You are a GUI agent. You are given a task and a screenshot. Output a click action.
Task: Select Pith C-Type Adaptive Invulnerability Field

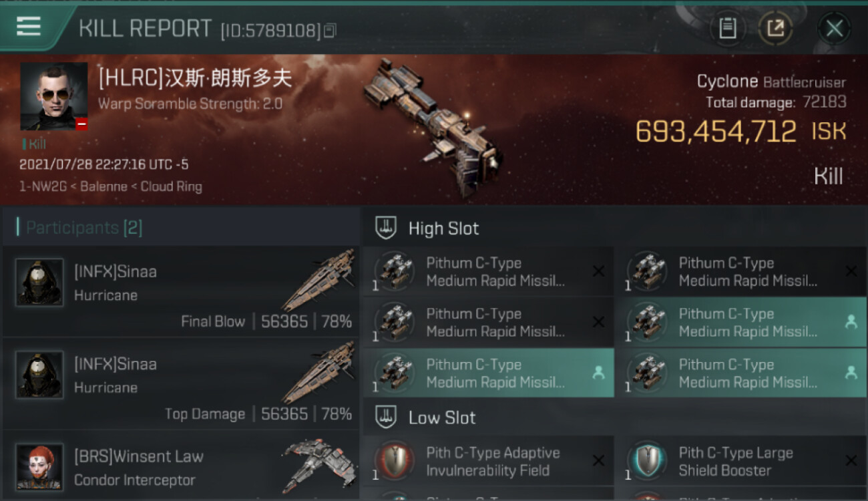point(488,461)
